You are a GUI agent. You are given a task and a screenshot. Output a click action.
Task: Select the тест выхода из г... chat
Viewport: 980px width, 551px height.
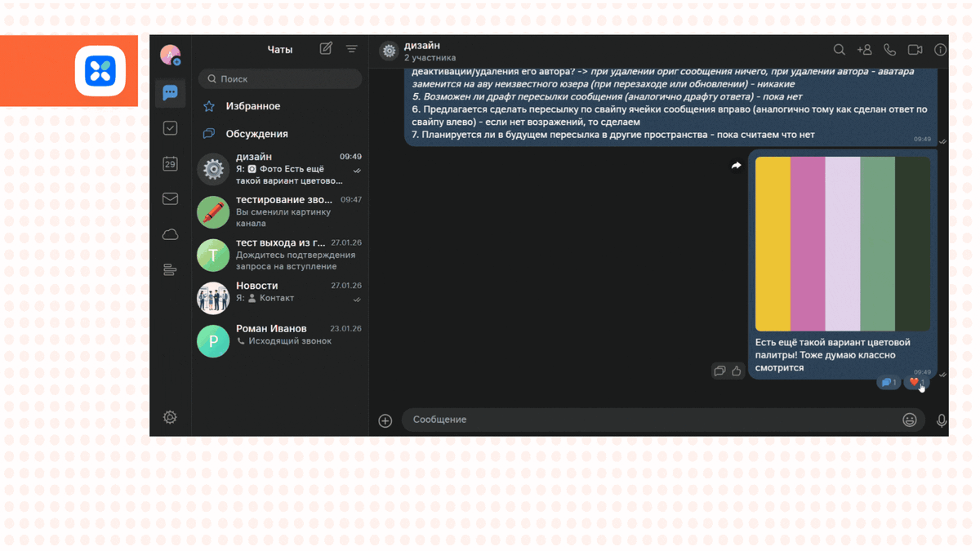[280, 255]
